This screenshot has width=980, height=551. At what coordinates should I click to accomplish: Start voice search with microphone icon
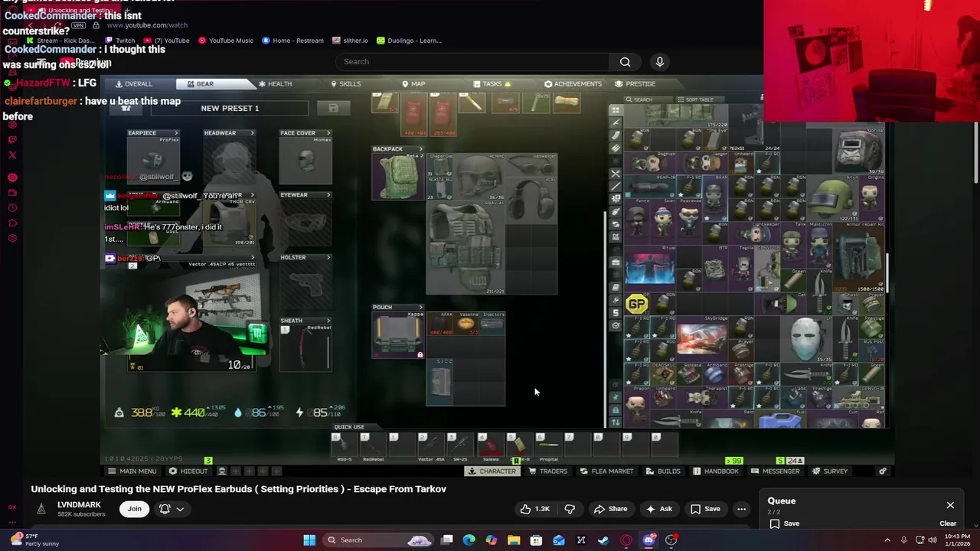pos(660,62)
